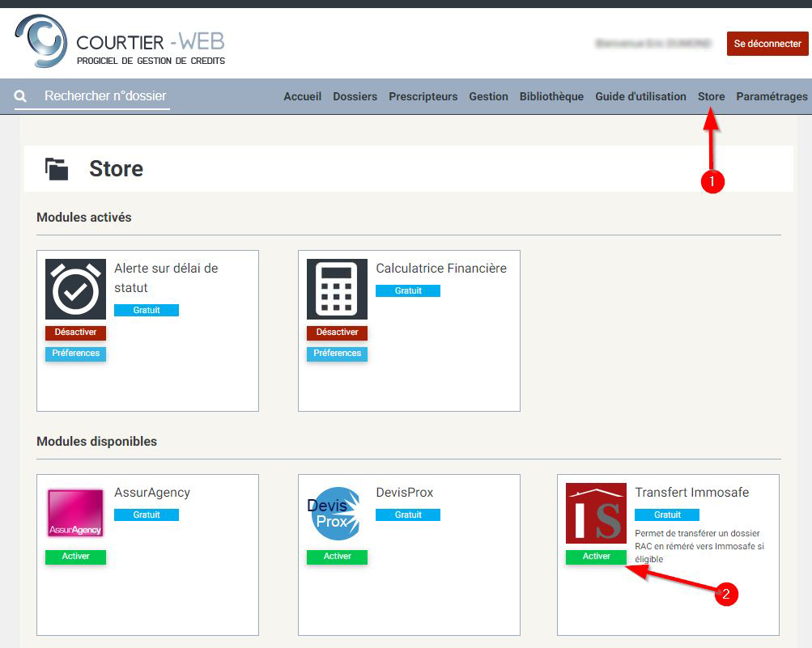The image size is (812, 648).
Task: Click the alarm clock module icon
Action: pos(75,289)
